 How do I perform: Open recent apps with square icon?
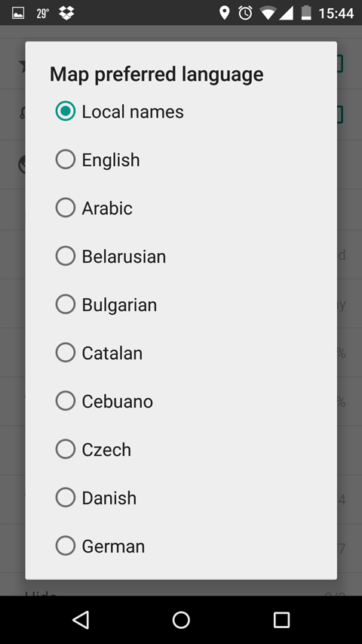[x=281, y=620]
